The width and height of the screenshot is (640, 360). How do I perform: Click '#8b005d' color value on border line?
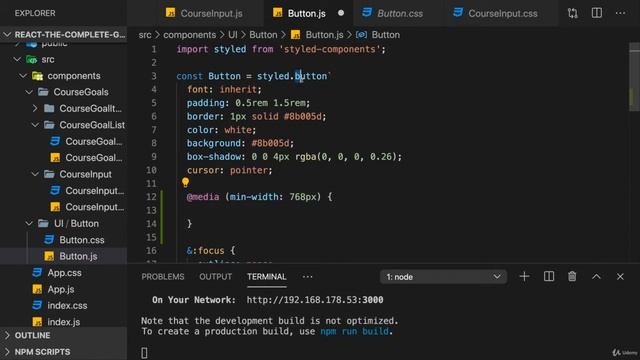pos(302,116)
